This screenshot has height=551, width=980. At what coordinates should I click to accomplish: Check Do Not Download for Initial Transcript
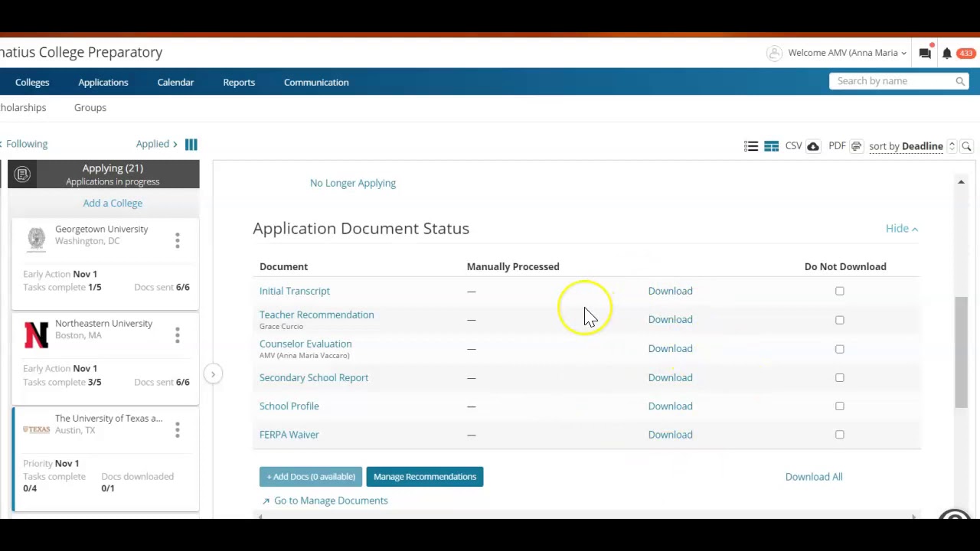(x=840, y=291)
